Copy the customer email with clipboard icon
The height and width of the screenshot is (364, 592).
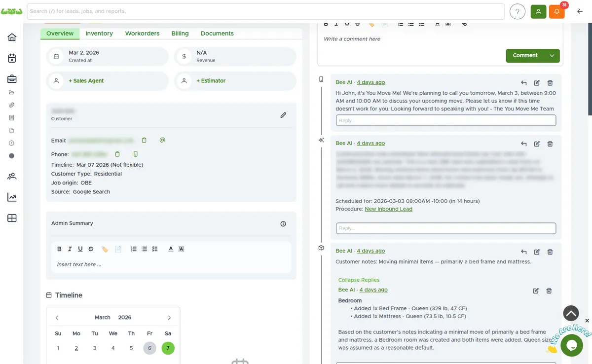144,140
